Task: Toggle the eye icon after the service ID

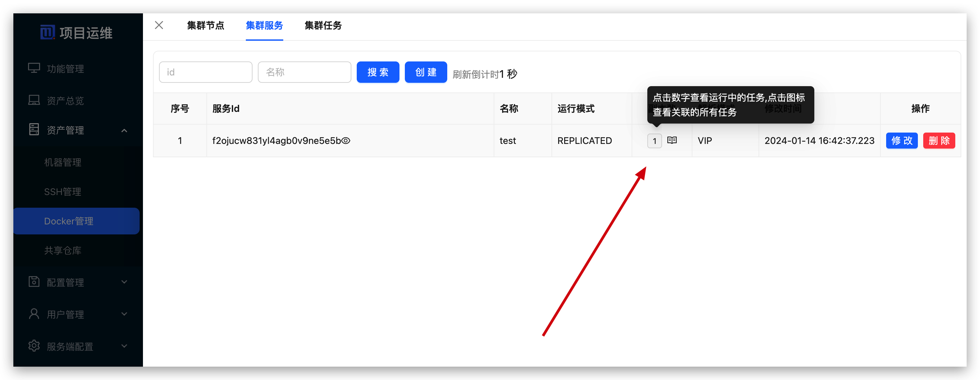Action: (346, 140)
